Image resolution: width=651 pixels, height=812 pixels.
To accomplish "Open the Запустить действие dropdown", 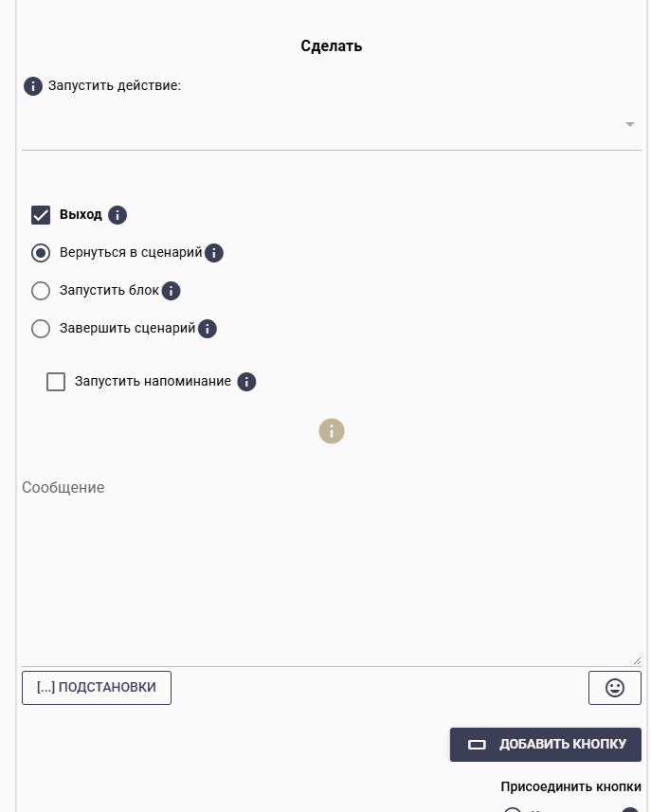I will (332, 123).
